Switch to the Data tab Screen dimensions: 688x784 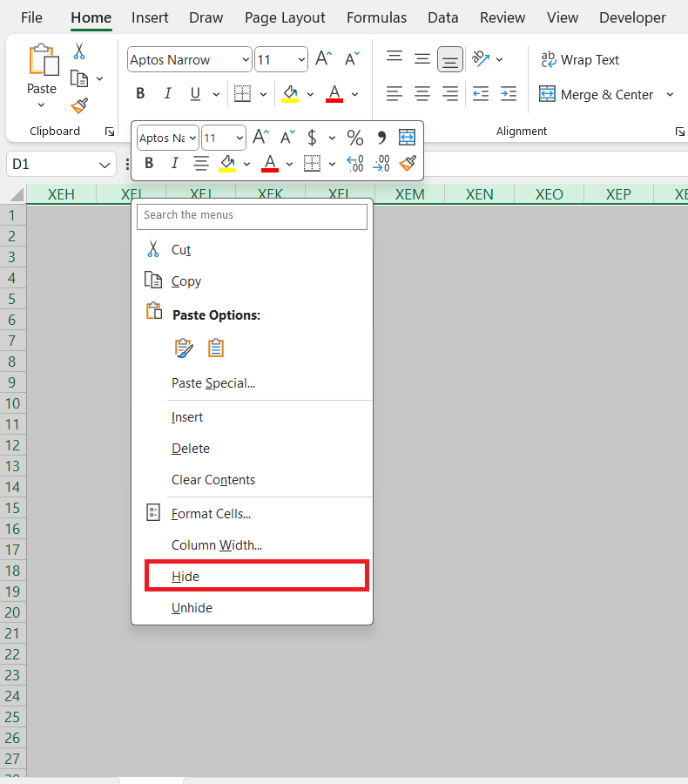(x=443, y=18)
